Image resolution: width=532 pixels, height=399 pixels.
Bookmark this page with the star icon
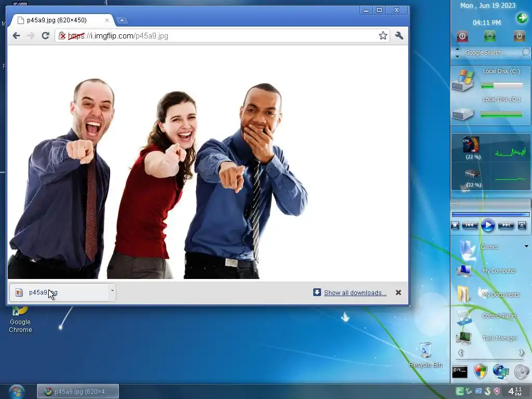[x=383, y=36]
